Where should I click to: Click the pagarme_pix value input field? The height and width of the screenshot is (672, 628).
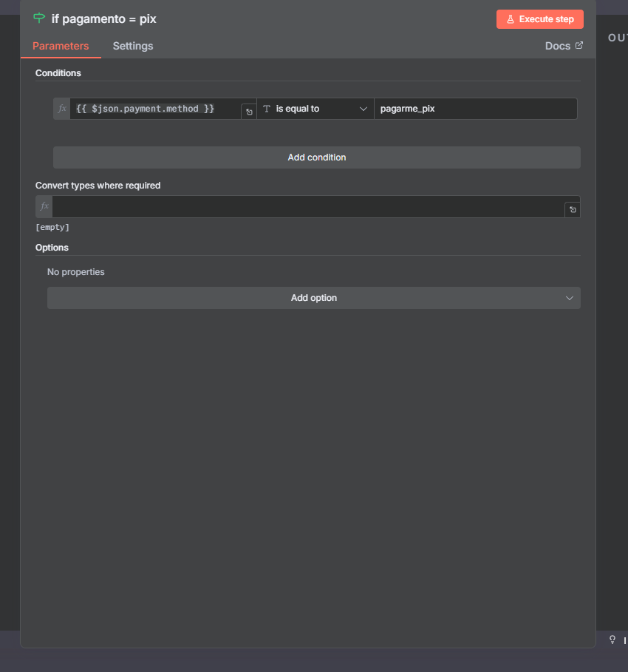(x=474, y=109)
